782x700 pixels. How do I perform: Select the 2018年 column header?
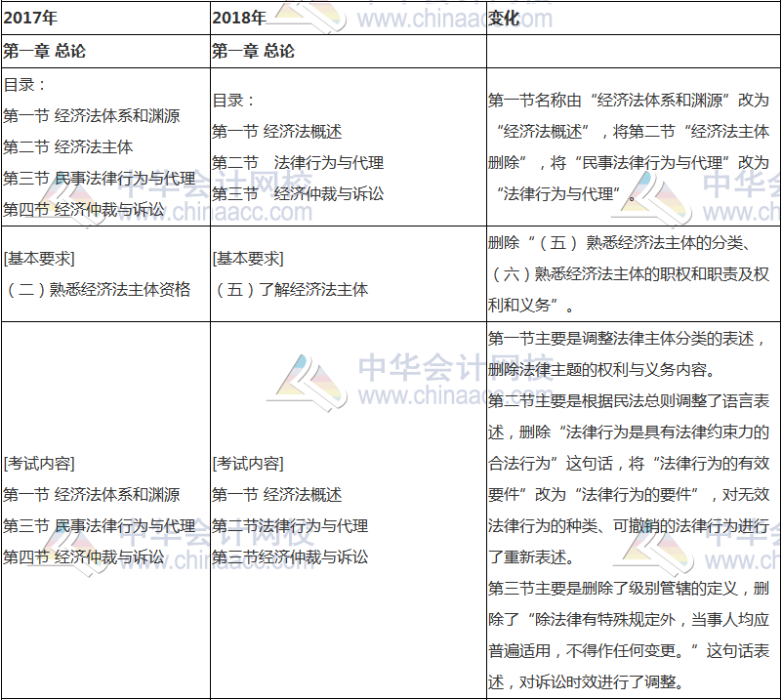(x=234, y=16)
